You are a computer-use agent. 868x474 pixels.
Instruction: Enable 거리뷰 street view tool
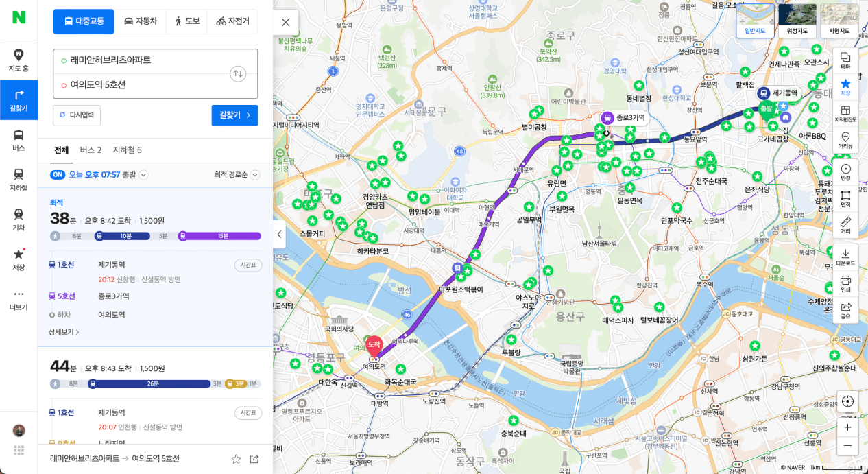[x=845, y=141]
